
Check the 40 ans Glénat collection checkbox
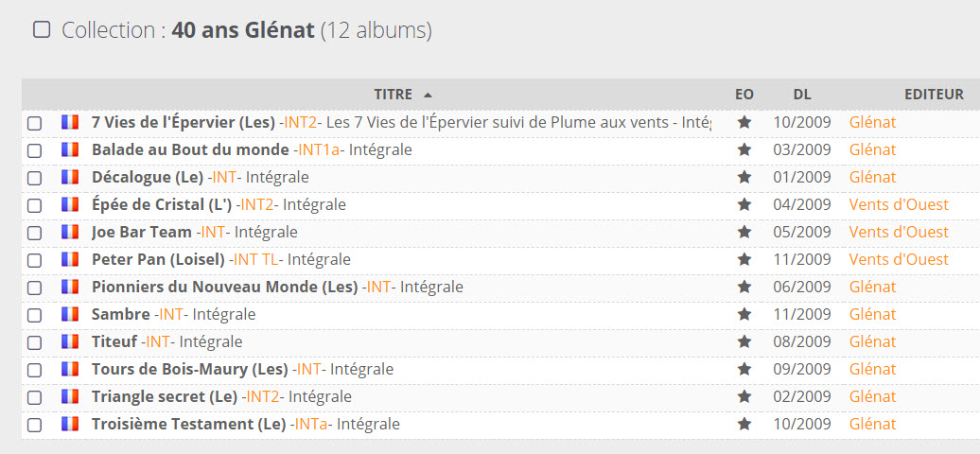(x=42, y=29)
